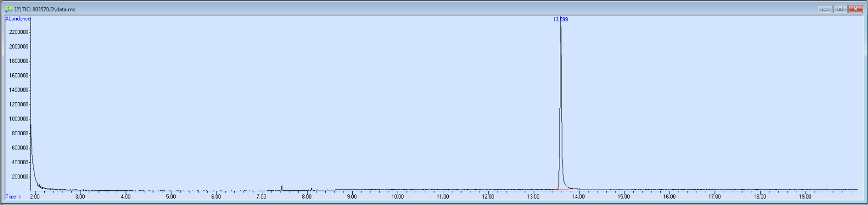868x205 pixels.
Task: Click the 2200000 abundance tick label
Action: click(x=19, y=32)
